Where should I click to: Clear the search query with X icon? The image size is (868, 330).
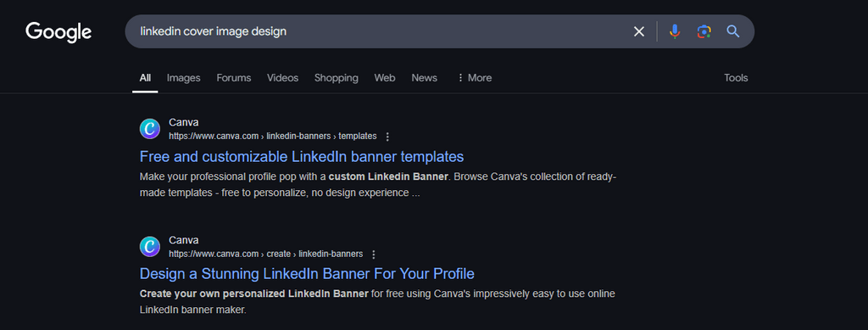click(639, 31)
